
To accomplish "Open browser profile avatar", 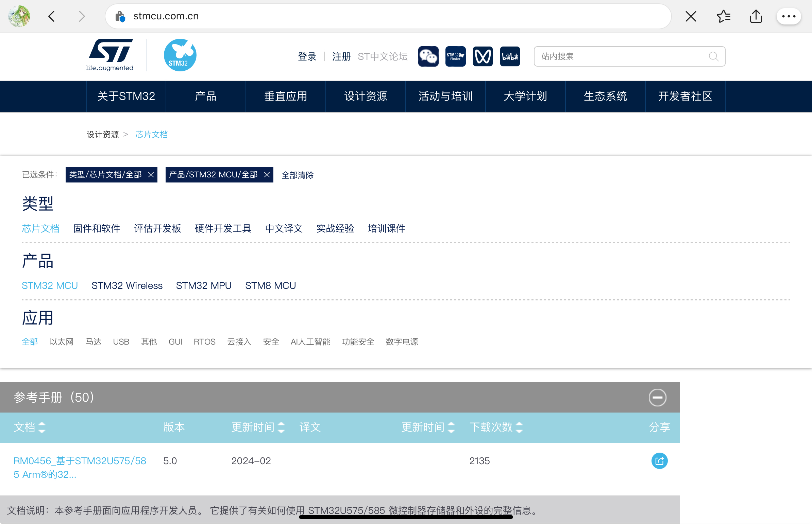I will click(x=19, y=16).
